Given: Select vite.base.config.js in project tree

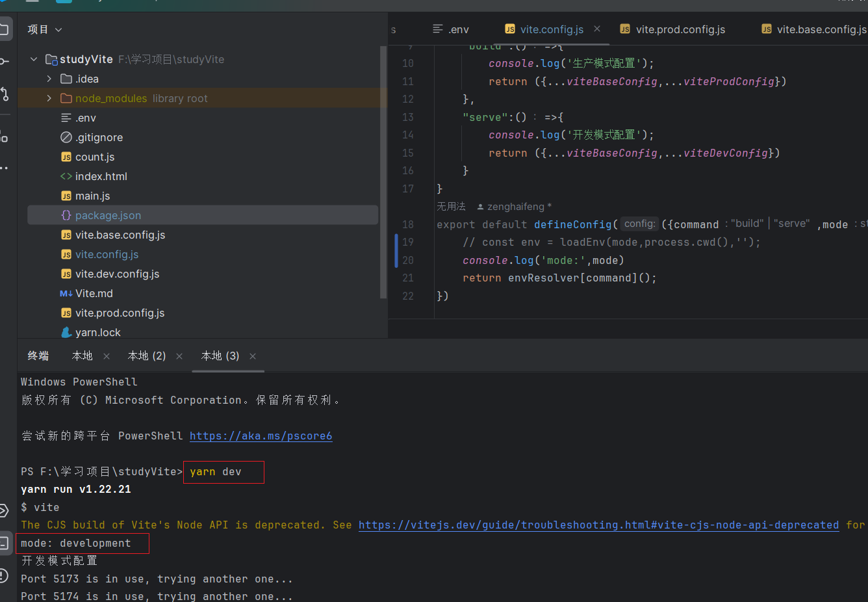Looking at the screenshot, I should tap(120, 235).
